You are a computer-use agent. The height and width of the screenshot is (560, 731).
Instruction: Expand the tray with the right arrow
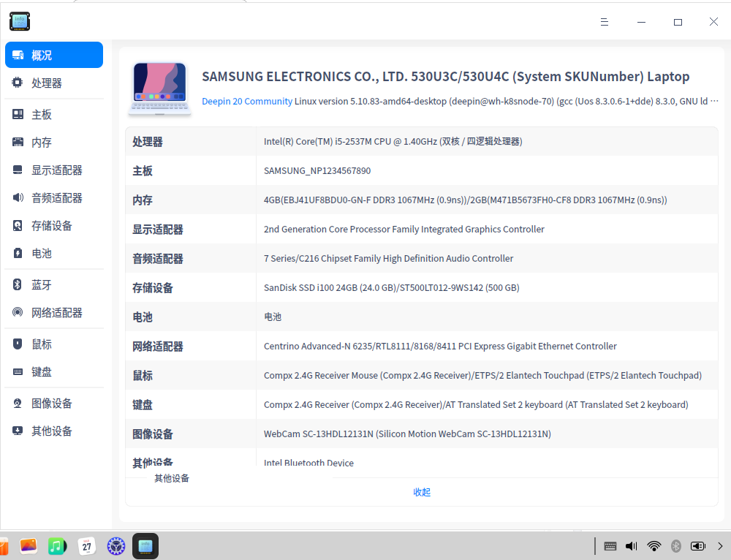click(x=720, y=546)
